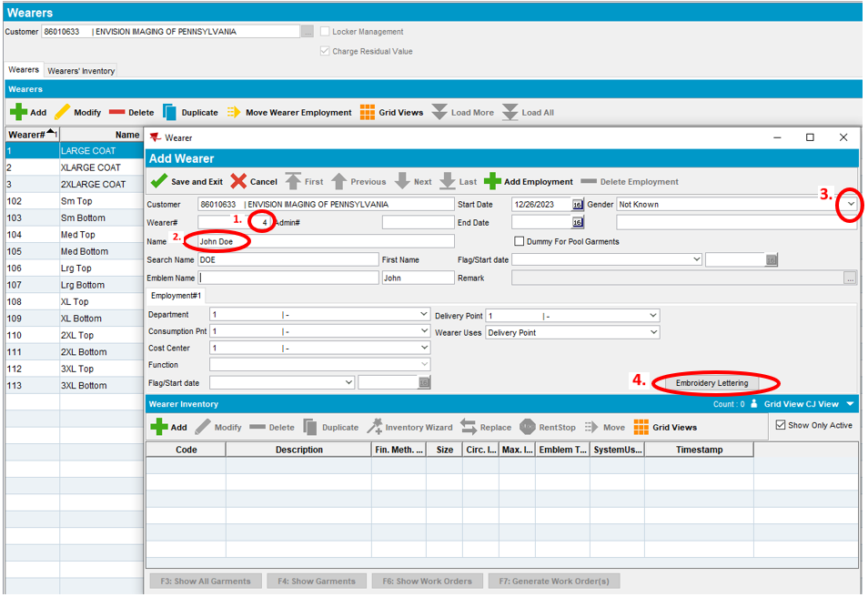Toggle Dummy For Pool Garments checkbox

[x=519, y=241]
